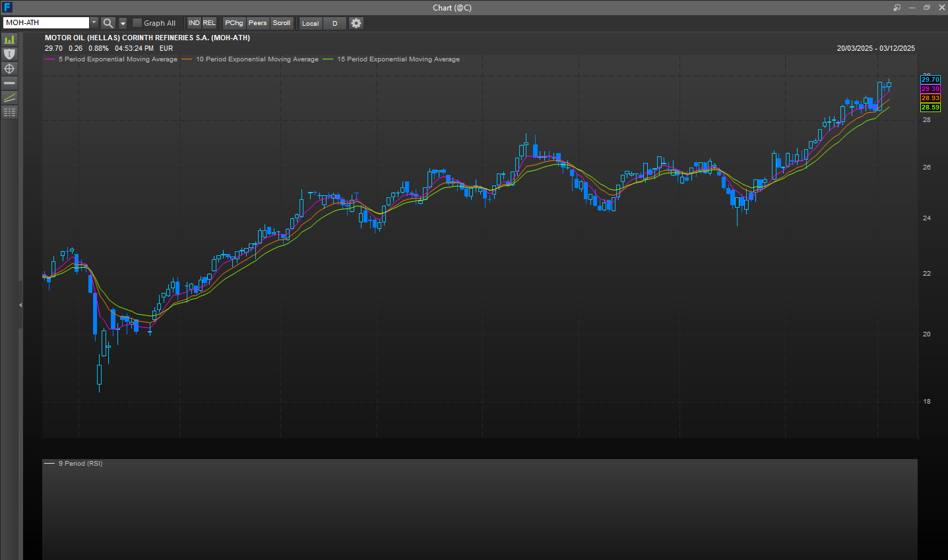Open the data table grid icon
Screen dimensions: 948x560
coord(9,112)
